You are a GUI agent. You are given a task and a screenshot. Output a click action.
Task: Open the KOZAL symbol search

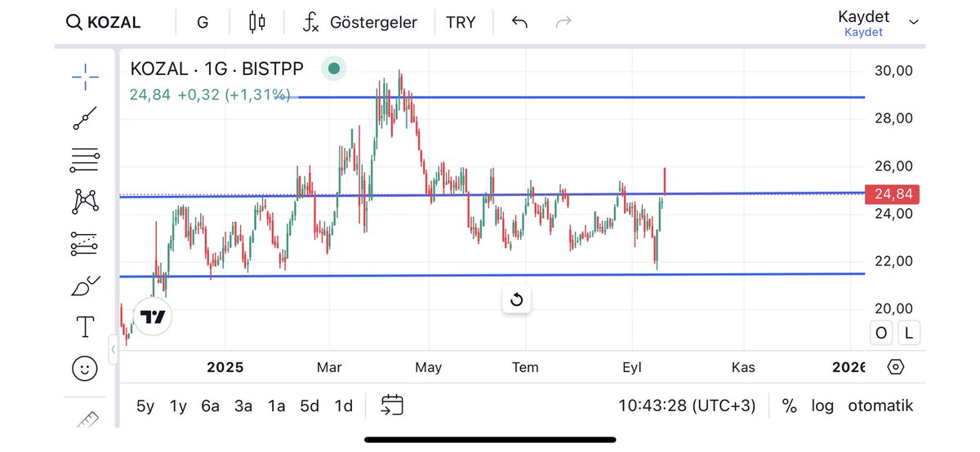[103, 22]
